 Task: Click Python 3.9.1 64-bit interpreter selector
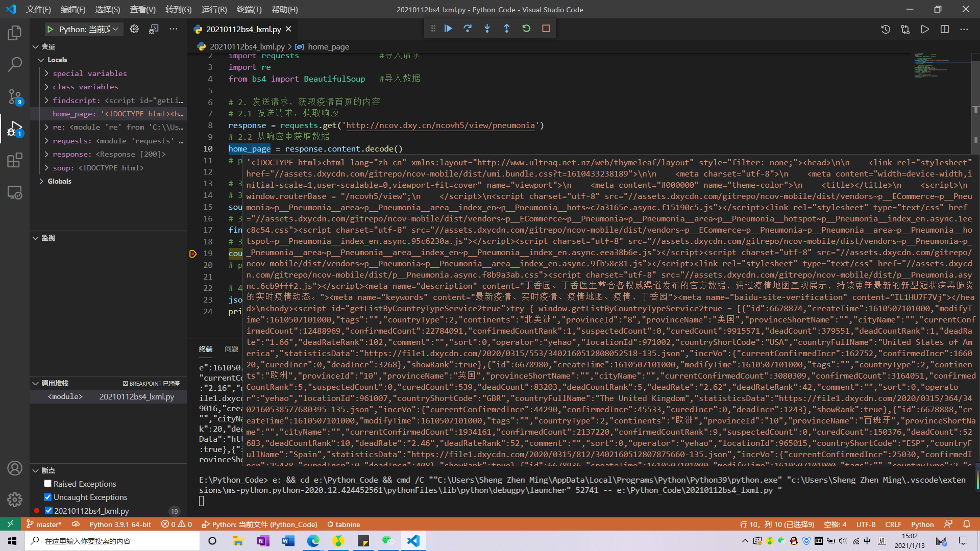pyautogui.click(x=120, y=524)
